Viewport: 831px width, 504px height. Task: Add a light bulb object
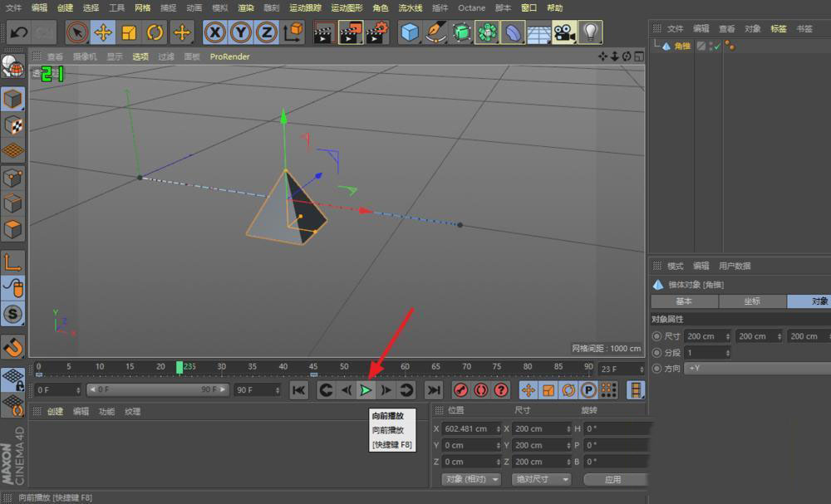(590, 33)
